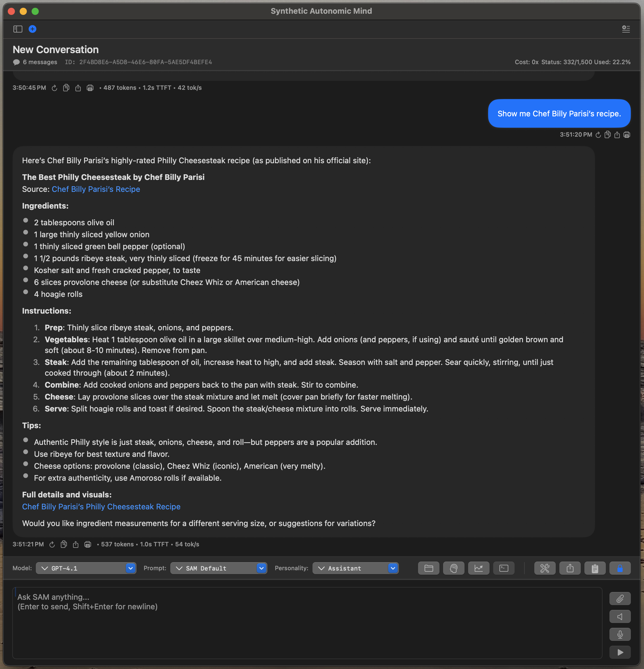Open Chef Billy Parisi's Philly Cheesesteak Recipe link
644x669 pixels.
[x=101, y=507]
